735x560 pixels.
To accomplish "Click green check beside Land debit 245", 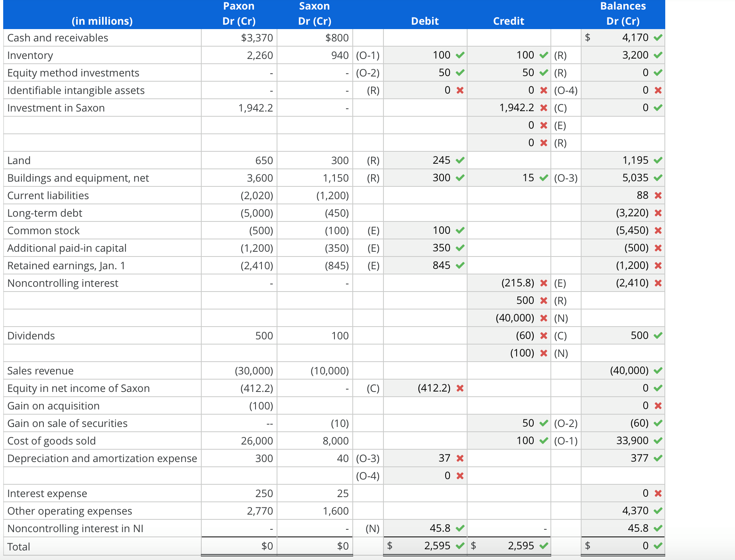I will pos(460,161).
